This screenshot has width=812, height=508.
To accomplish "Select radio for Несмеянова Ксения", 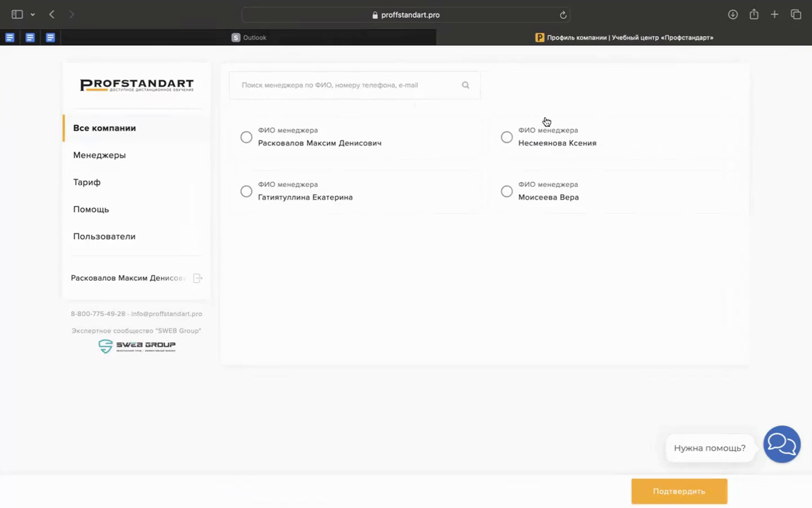I will point(507,137).
